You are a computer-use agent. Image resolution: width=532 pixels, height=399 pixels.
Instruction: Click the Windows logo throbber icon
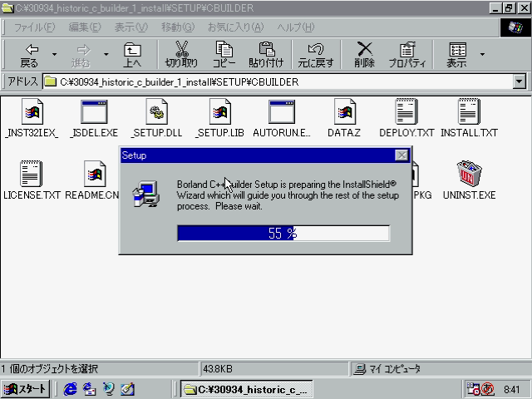(x=515, y=27)
